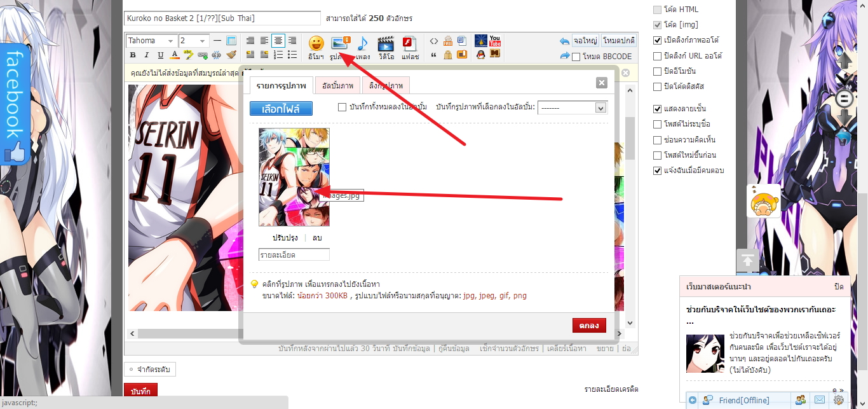868x409 pixels.
Task: Click the เลือกไฟล์ file chooser button
Action: (x=281, y=108)
